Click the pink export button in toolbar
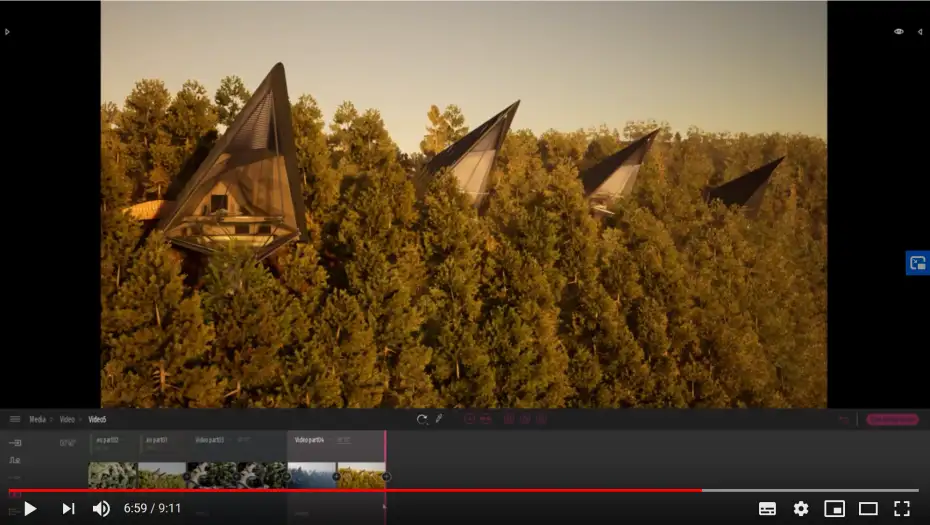Screen dimensions: 930x525 coord(893,419)
